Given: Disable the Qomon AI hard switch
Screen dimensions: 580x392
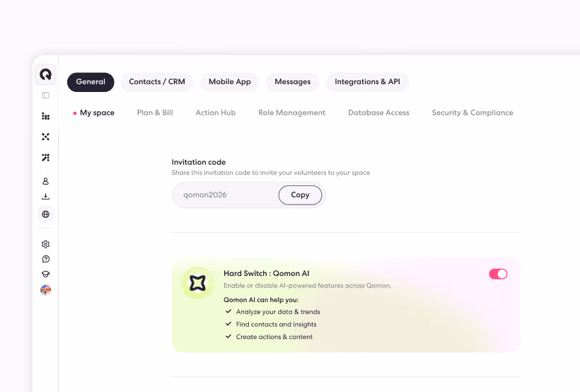Looking at the screenshot, I should [x=498, y=274].
